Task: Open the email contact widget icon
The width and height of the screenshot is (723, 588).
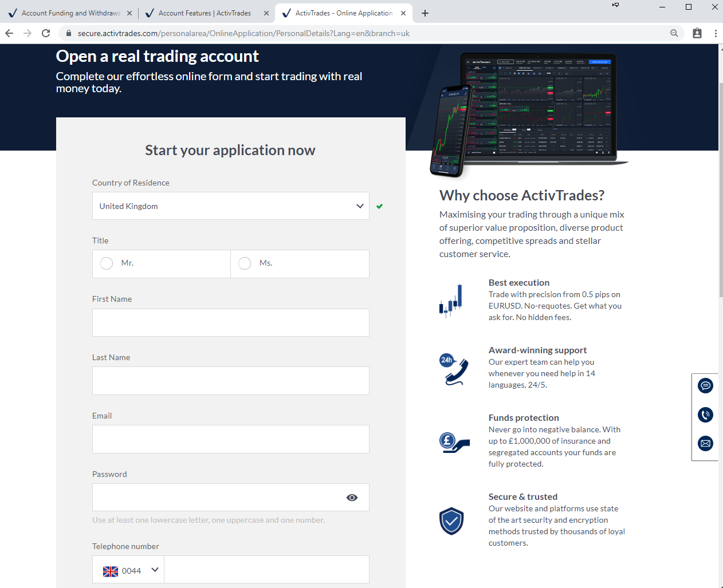Action: (705, 443)
